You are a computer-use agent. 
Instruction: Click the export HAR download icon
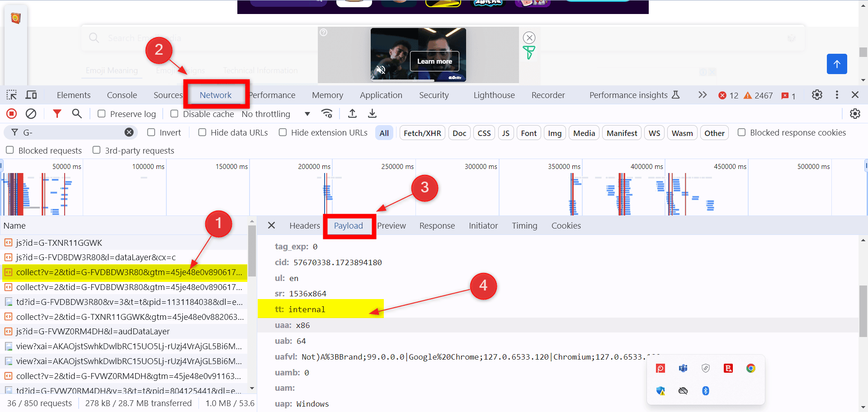[x=372, y=114]
